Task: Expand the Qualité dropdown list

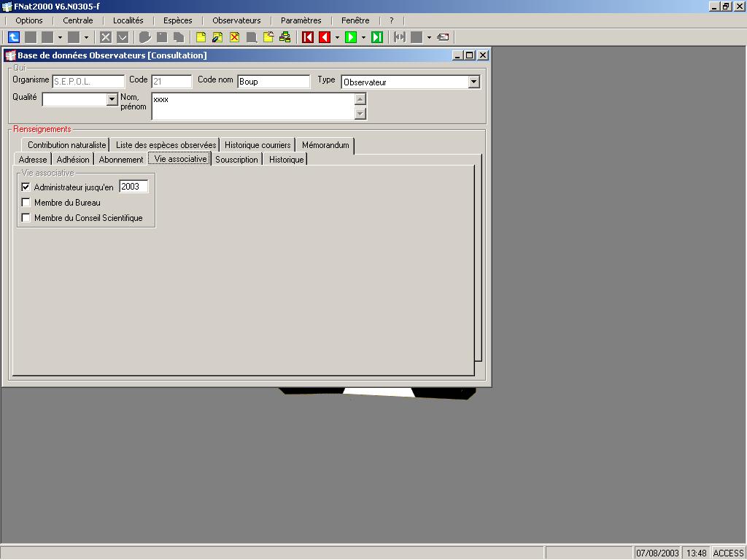Action: point(112,99)
